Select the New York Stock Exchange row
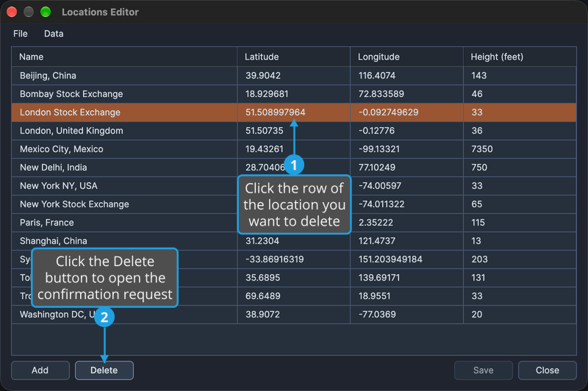This screenshot has width=588, height=391. pos(293,204)
